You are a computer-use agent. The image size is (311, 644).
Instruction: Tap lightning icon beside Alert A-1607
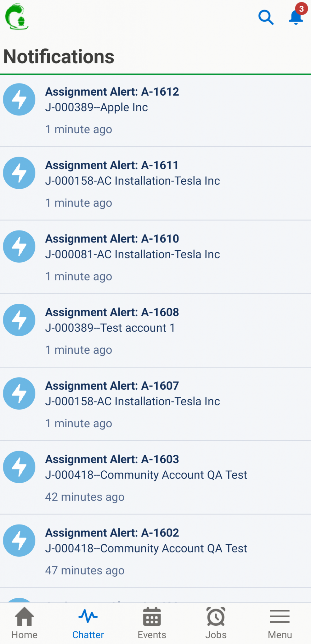tap(19, 393)
